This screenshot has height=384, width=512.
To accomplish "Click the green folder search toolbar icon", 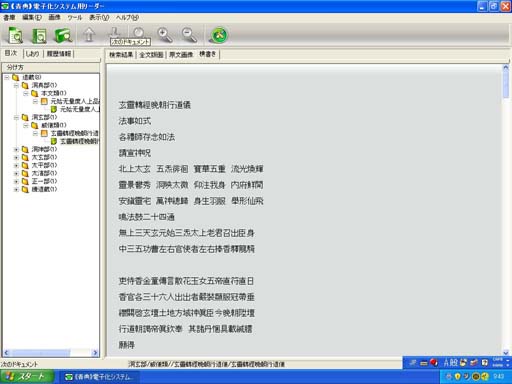I will click(63, 36).
